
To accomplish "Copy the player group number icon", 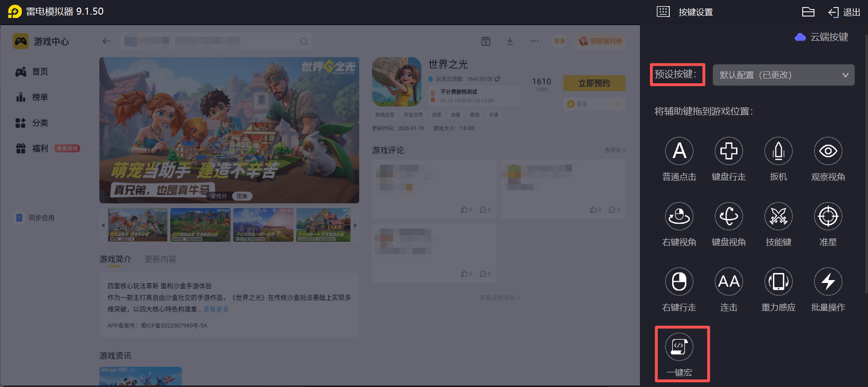I will tap(498, 79).
